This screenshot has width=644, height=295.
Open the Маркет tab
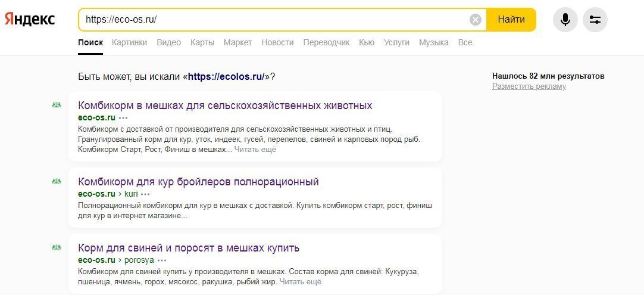tap(238, 42)
